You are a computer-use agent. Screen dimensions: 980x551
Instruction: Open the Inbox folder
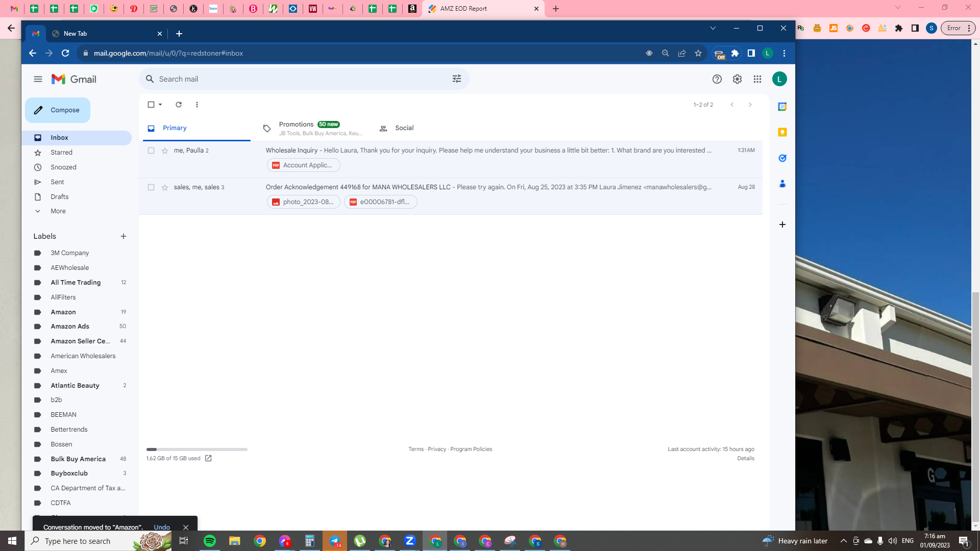[x=77, y=138]
